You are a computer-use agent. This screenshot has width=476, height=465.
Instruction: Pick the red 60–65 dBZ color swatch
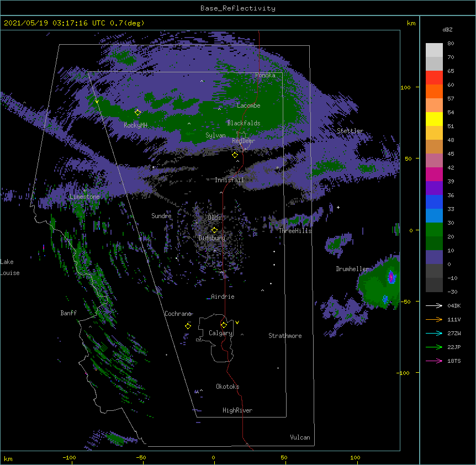(x=434, y=78)
